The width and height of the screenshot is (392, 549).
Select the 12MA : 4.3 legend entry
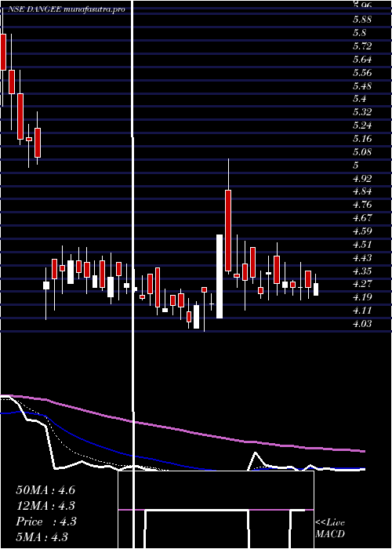coord(45,506)
